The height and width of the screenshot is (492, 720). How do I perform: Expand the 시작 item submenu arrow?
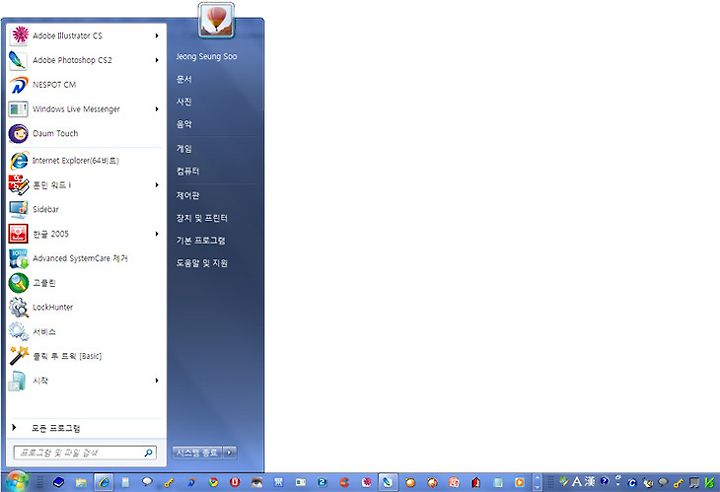click(157, 380)
